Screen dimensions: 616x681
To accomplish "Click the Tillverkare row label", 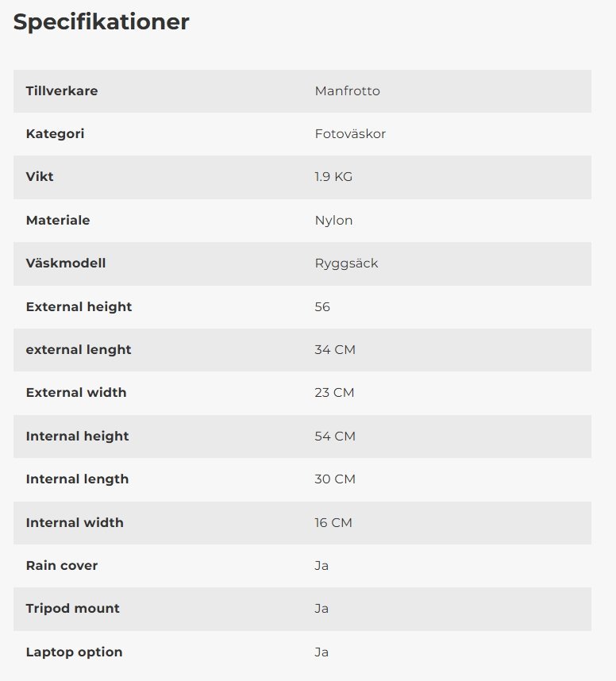I will point(62,91).
